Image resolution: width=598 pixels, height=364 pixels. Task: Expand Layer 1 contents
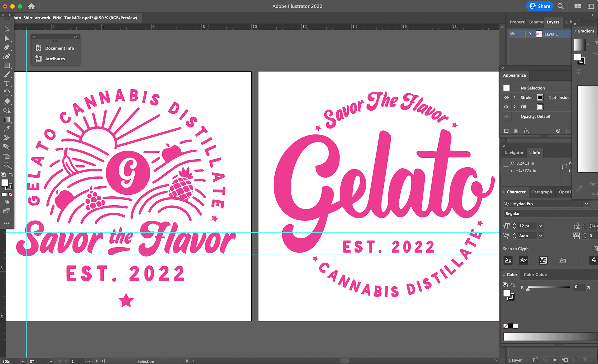(530, 34)
